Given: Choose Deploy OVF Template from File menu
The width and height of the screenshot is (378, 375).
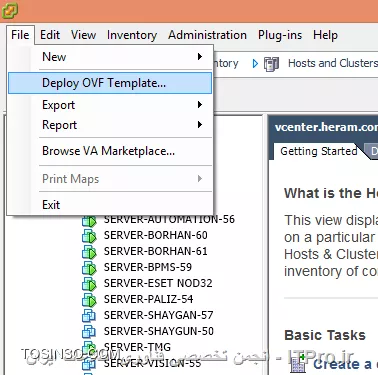Looking at the screenshot, I should click(110, 83).
